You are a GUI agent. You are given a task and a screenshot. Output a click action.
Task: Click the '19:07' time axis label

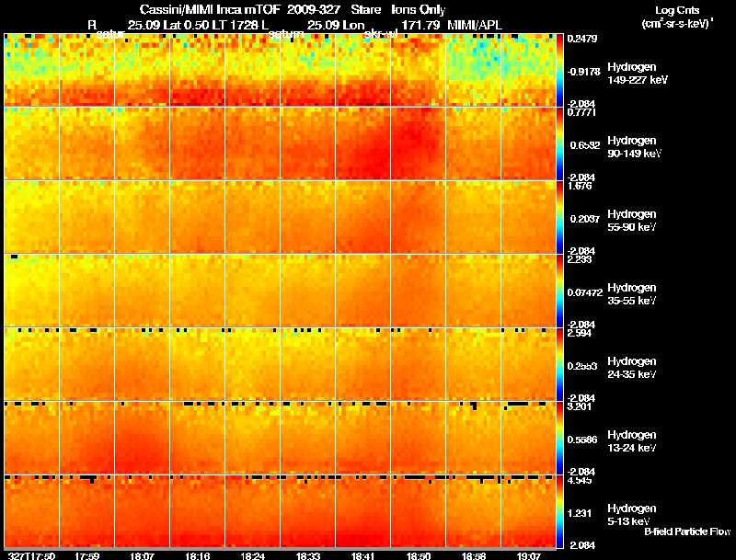(x=529, y=555)
